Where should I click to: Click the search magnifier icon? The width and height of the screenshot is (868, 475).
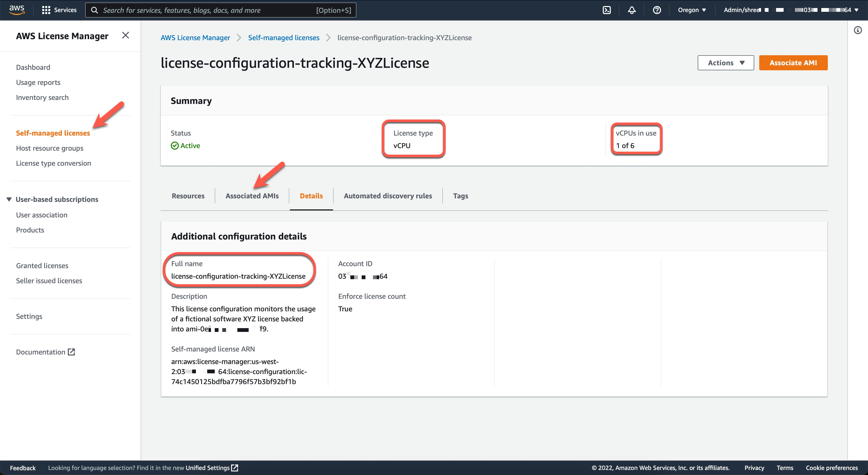95,10
